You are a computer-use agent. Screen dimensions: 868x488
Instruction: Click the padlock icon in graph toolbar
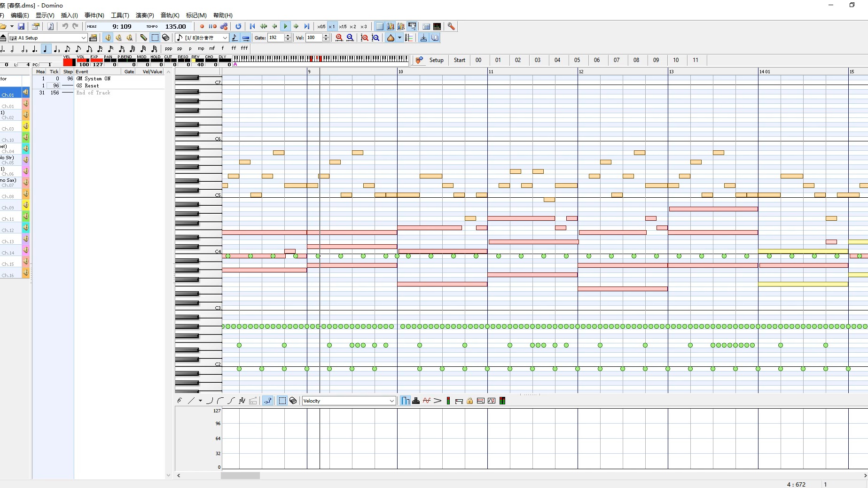coord(469,401)
